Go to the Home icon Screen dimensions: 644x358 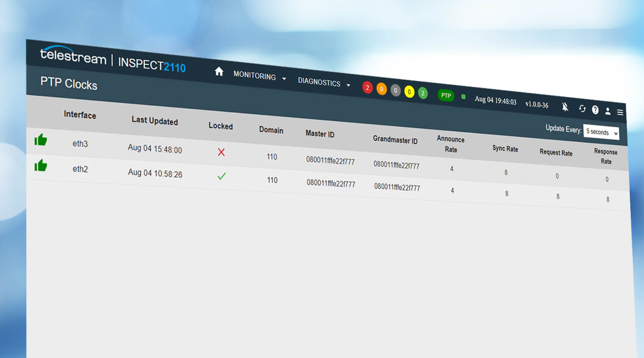click(219, 71)
